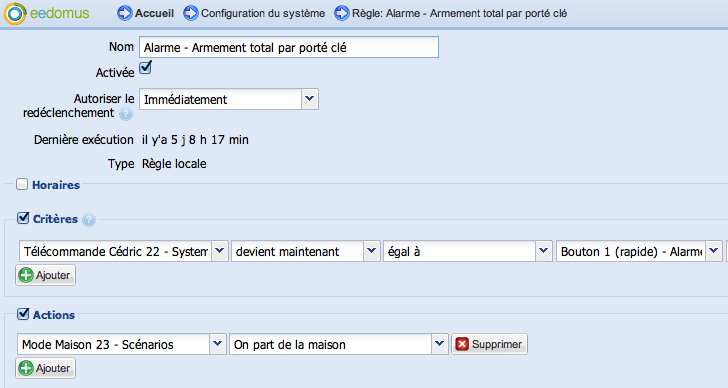
Task: Click the Nom input field
Action: (x=289, y=47)
